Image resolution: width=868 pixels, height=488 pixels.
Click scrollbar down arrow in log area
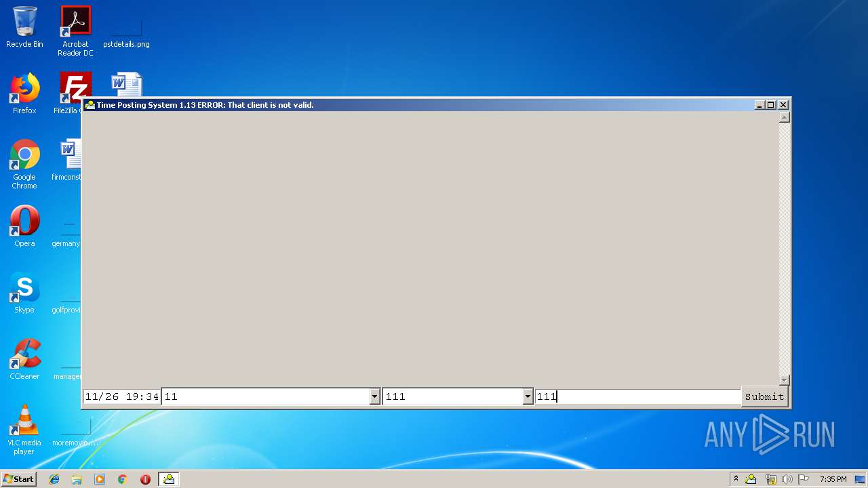pos(785,380)
